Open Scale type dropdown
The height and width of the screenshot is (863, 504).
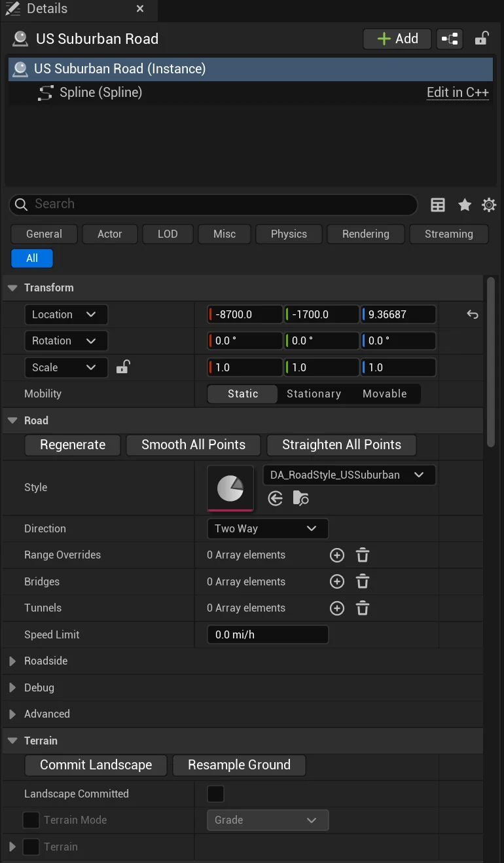pos(66,367)
